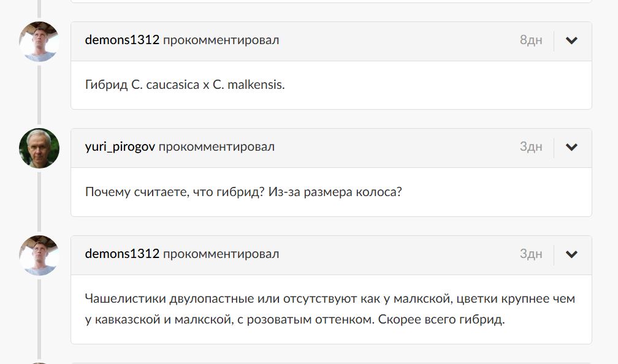Open the menu chevron on the 8дн comment

571,41
